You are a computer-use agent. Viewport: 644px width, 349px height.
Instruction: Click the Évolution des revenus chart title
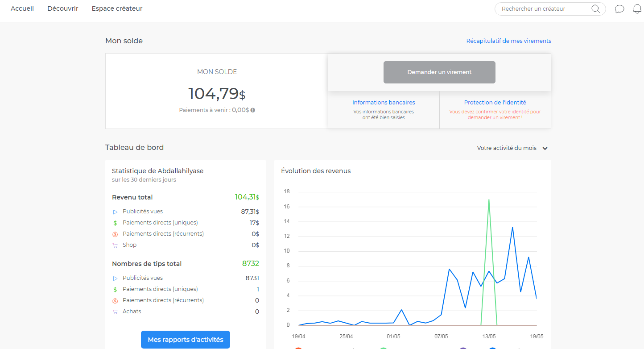(316, 171)
